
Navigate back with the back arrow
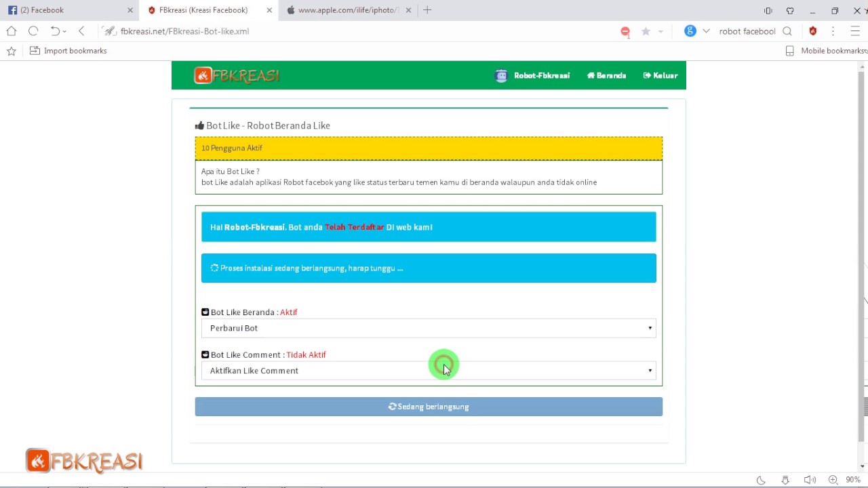click(x=81, y=31)
